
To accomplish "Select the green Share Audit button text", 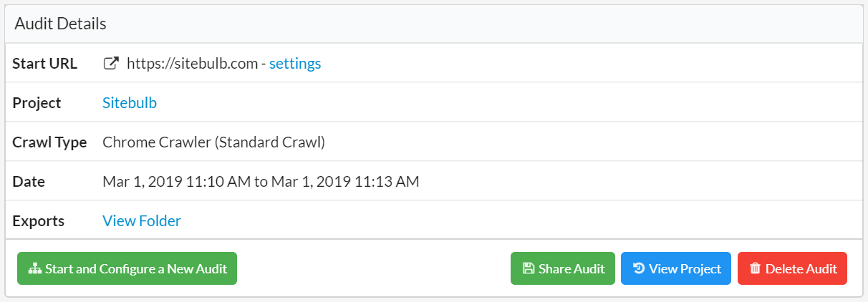I will tap(572, 269).
